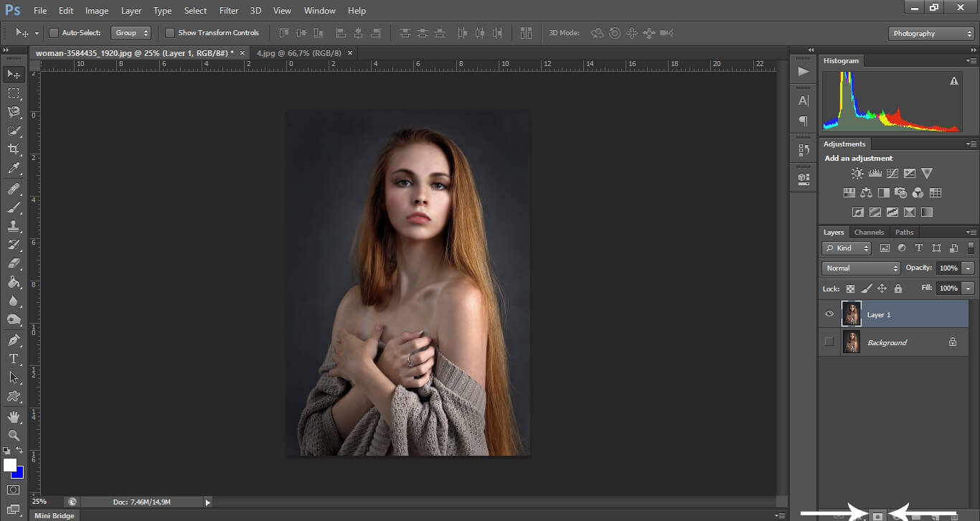Toggle Quick Mask mode
980x521 pixels.
tap(14, 489)
